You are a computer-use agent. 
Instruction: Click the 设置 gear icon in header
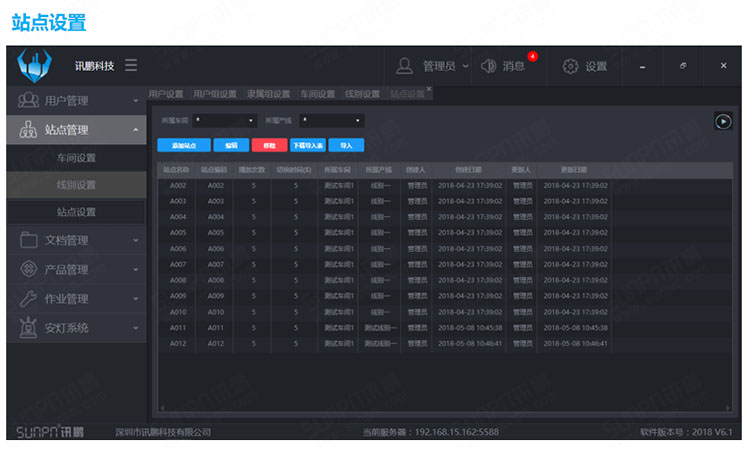(x=570, y=66)
